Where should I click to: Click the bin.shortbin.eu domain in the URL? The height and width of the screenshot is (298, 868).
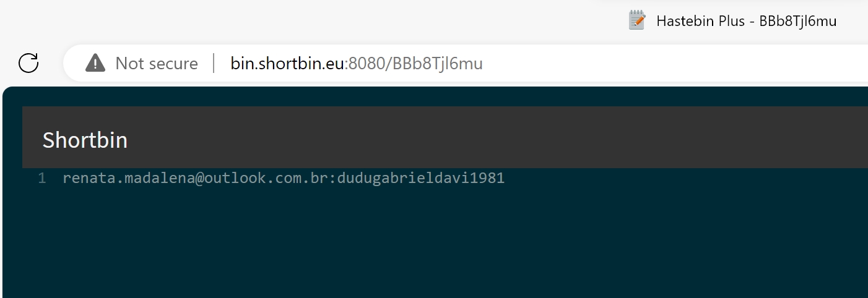point(287,63)
